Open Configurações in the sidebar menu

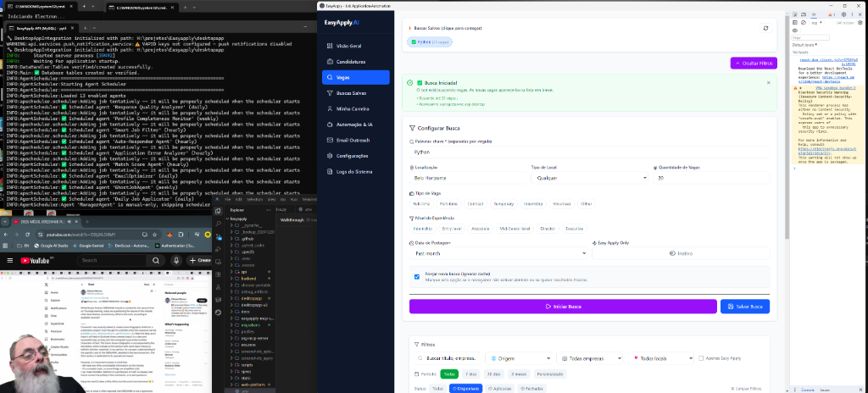click(x=352, y=156)
